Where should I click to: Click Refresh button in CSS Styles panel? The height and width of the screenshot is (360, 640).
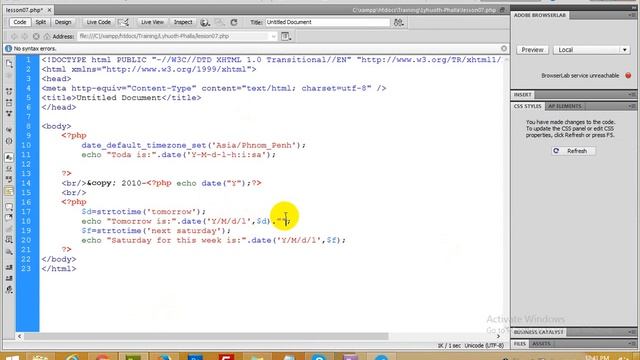(573, 151)
